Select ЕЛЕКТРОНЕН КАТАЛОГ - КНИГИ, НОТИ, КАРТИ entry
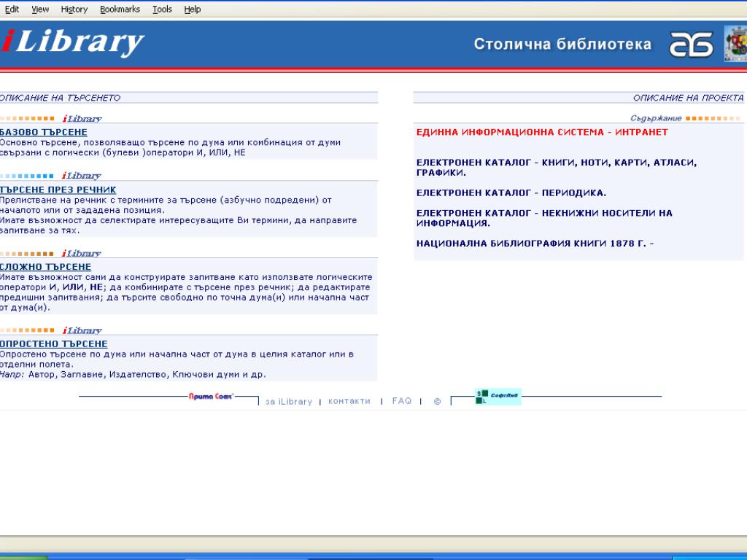Viewport: 747px width, 560px height. pos(557,168)
